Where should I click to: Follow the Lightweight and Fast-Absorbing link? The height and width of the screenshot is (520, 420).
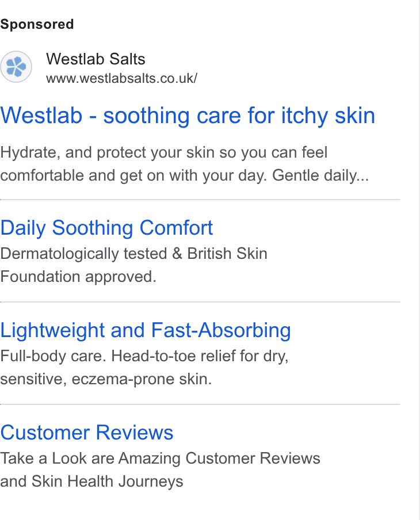click(x=146, y=330)
